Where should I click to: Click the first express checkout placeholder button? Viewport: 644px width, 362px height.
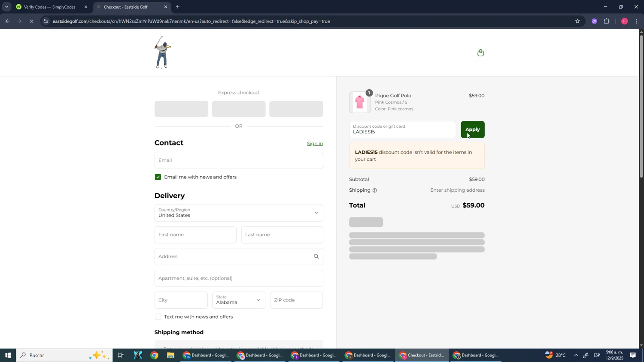(181, 109)
